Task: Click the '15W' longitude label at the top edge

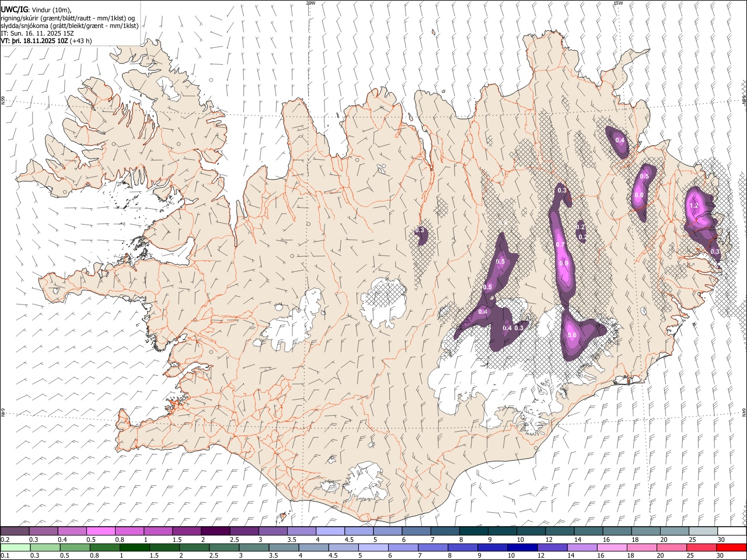Action: point(618,3)
